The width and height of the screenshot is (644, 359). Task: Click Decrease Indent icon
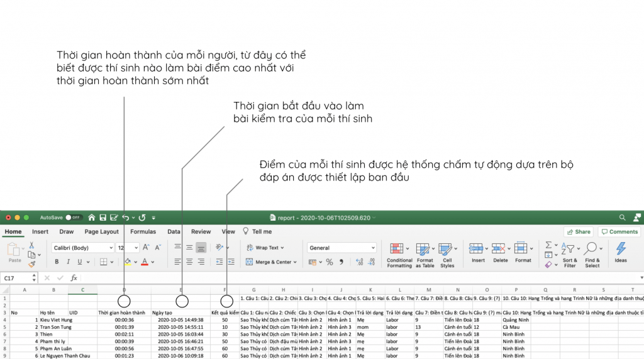coord(219,262)
